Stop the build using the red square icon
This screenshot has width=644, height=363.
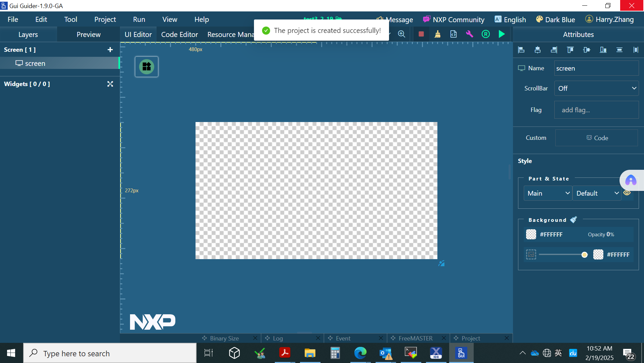point(421,34)
